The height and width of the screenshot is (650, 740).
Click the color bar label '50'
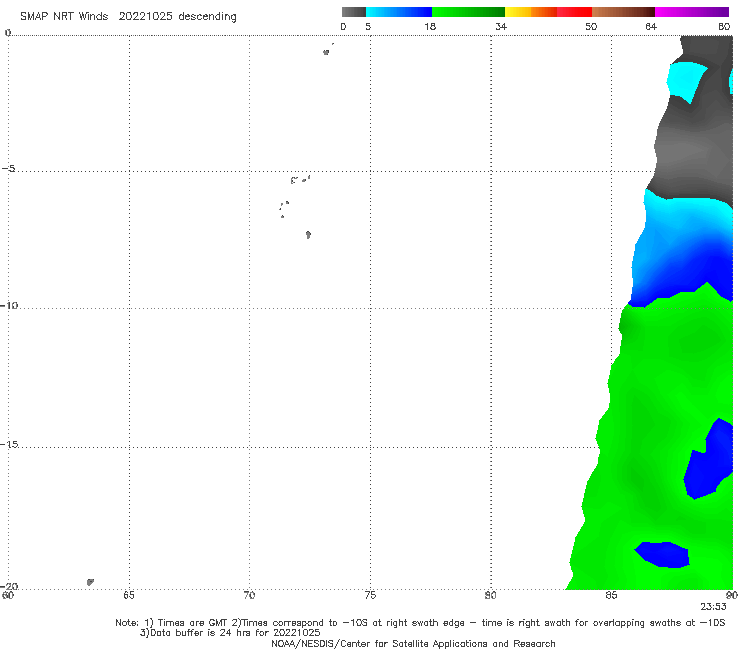click(x=591, y=27)
